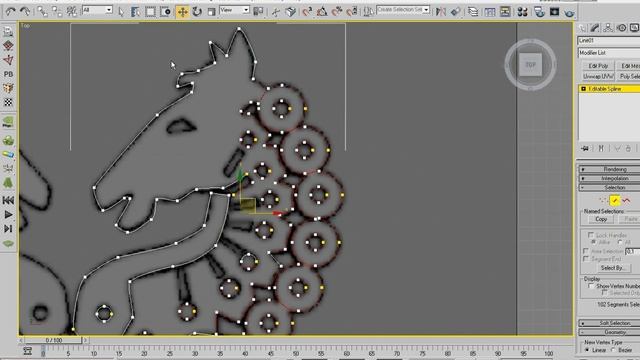640x360 pixels.
Task: Click the Align tool icon
Action: click(456, 12)
